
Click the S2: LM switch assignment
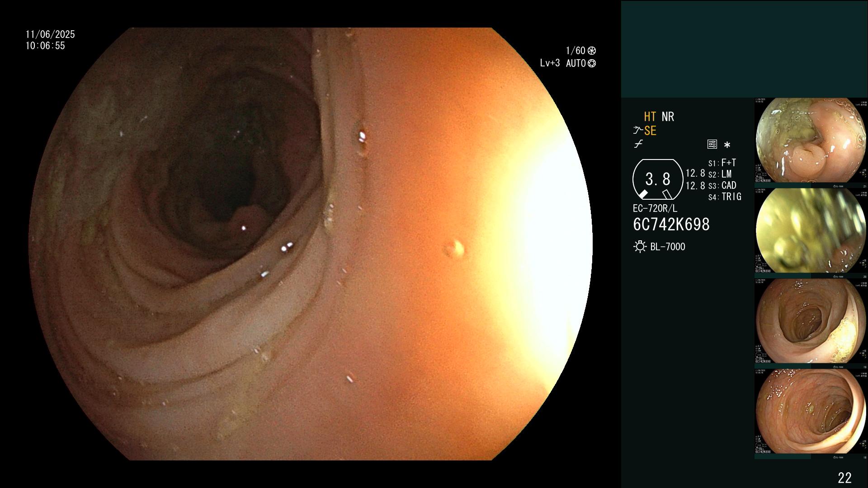point(720,174)
